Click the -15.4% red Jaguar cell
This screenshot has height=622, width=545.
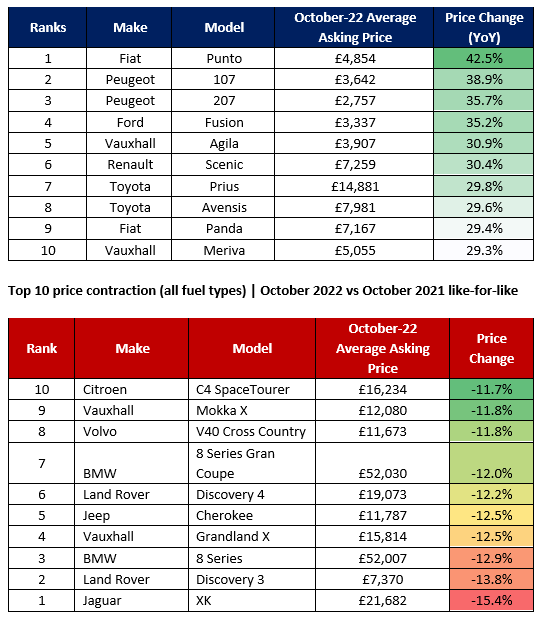pos(491,600)
